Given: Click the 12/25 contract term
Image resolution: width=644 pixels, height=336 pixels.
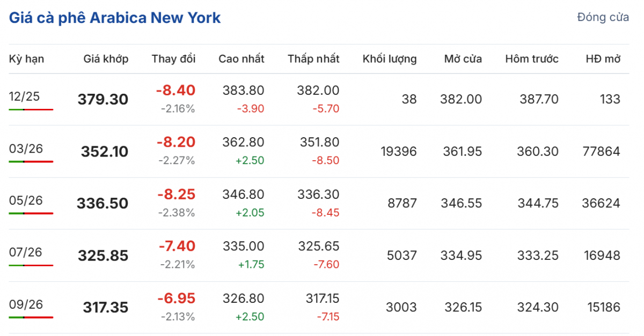Looking at the screenshot, I should point(24,96).
